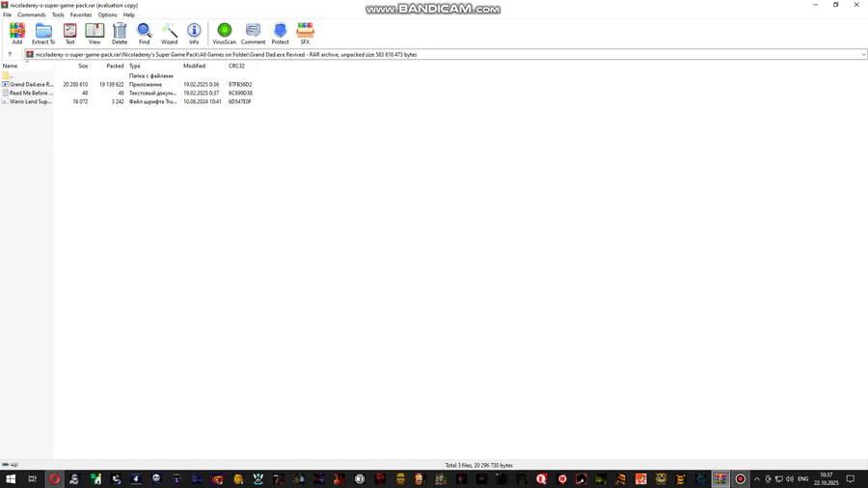
Task: Click packed value '19 139 622'
Action: click(111, 85)
